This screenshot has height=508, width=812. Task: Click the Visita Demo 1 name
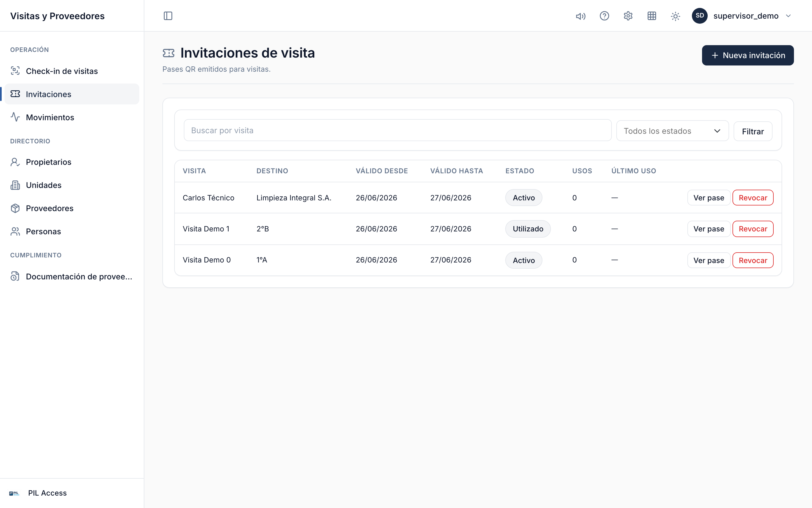206,229
